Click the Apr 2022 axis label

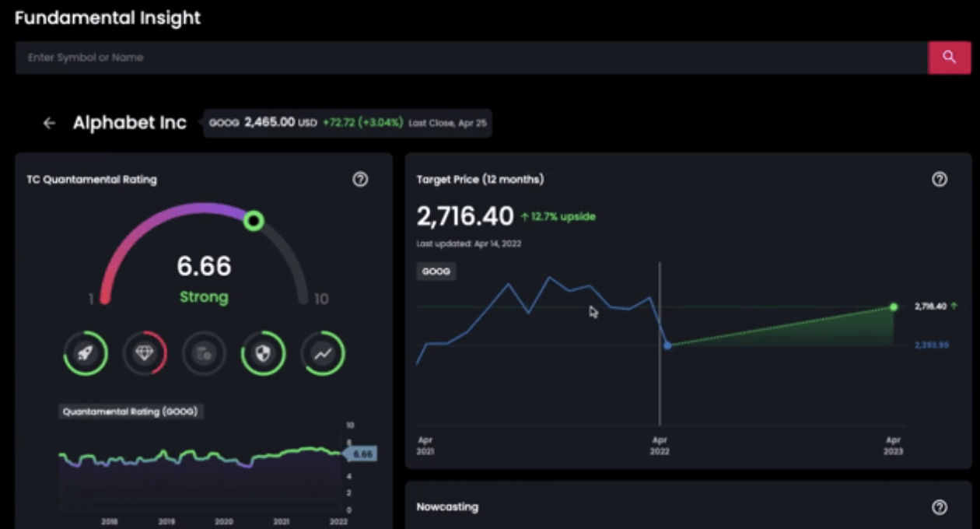(660, 446)
